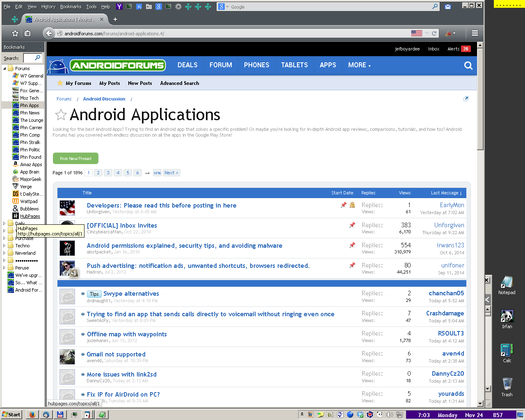The height and width of the screenshot is (420, 525).
Task: Open the MORE dropdown in site navigation
Action: tap(359, 65)
